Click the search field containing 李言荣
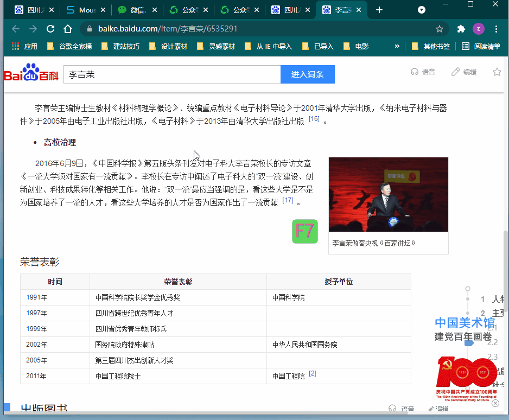Image resolution: width=509 pixels, height=420 pixels. (x=171, y=74)
